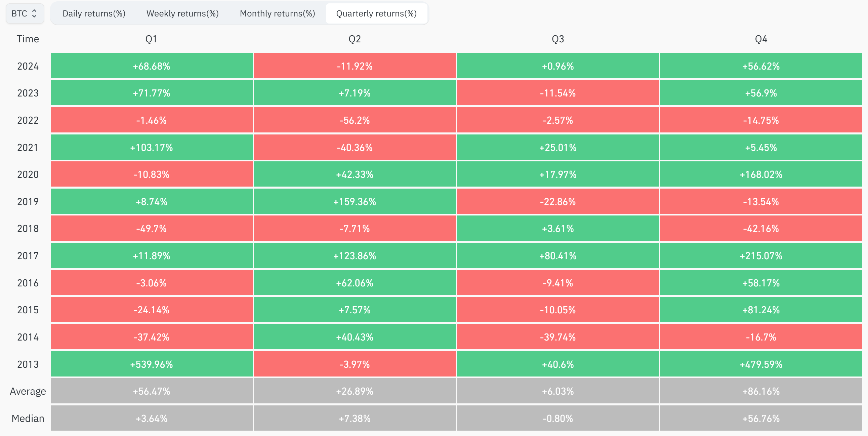868x436 pixels.
Task: Click the -42.16% cell in 2018
Action: (761, 229)
